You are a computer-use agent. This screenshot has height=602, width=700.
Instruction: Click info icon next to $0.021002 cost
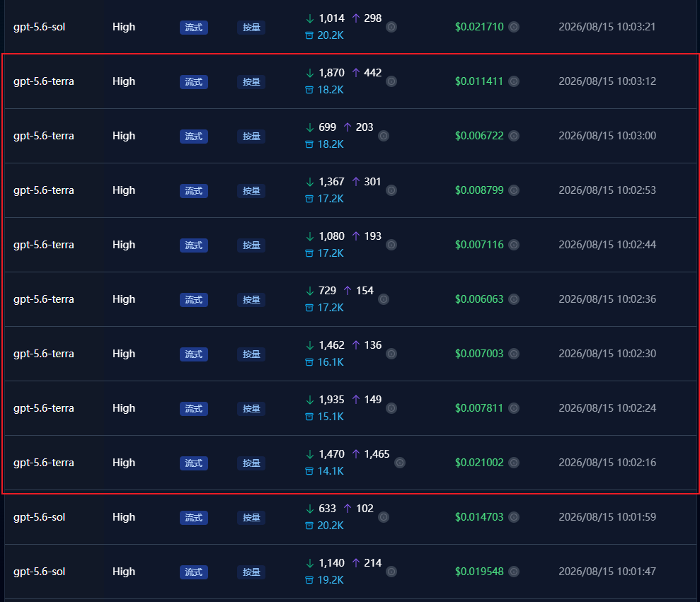pyautogui.click(x=514, y=463)
